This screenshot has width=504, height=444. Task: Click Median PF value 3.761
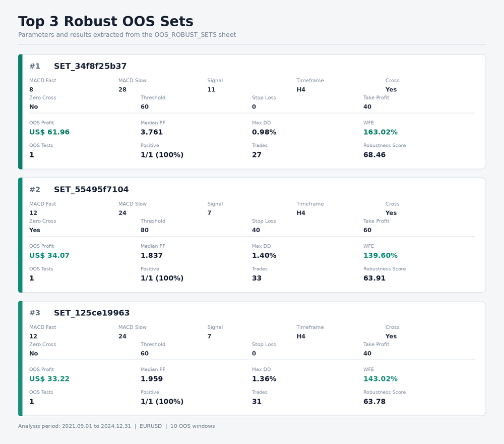pos(152,132)
